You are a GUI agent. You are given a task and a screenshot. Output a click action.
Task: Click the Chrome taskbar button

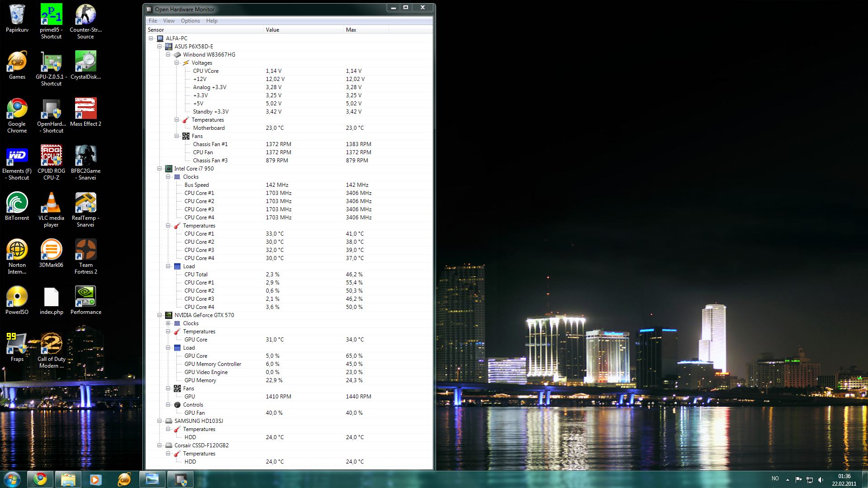pos(40,479)
